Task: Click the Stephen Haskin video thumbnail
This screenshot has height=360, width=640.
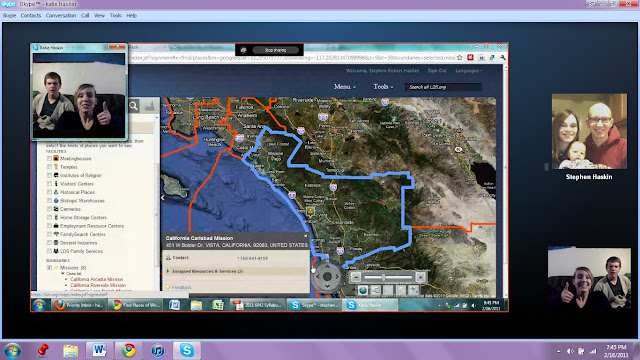Action: tap(589, 131)
